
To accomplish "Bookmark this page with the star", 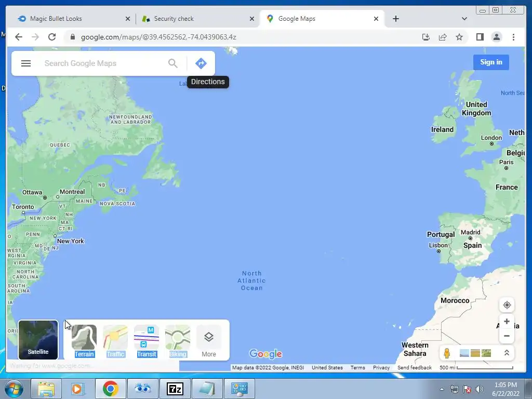I will tap(459, 37).
